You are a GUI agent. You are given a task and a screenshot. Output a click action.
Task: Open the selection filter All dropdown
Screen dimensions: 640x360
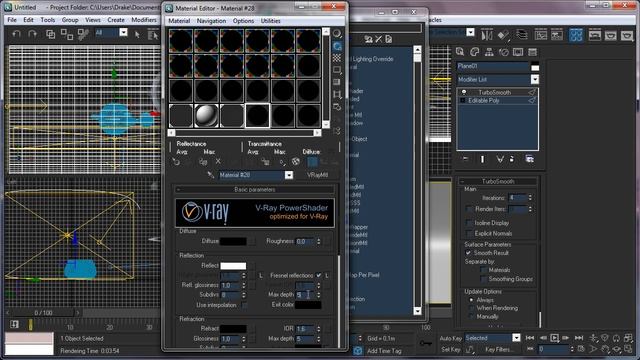pos(123,32)
